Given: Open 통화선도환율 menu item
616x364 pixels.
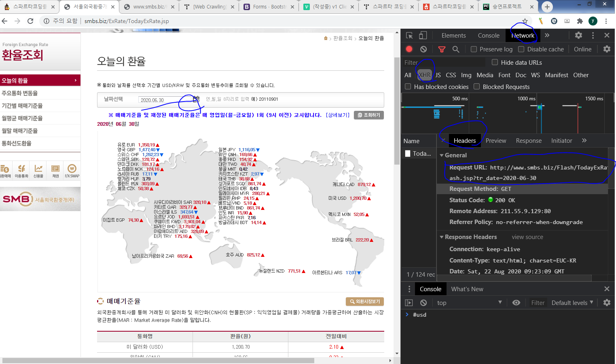Looking at the screenshot, I should [17, 143].
